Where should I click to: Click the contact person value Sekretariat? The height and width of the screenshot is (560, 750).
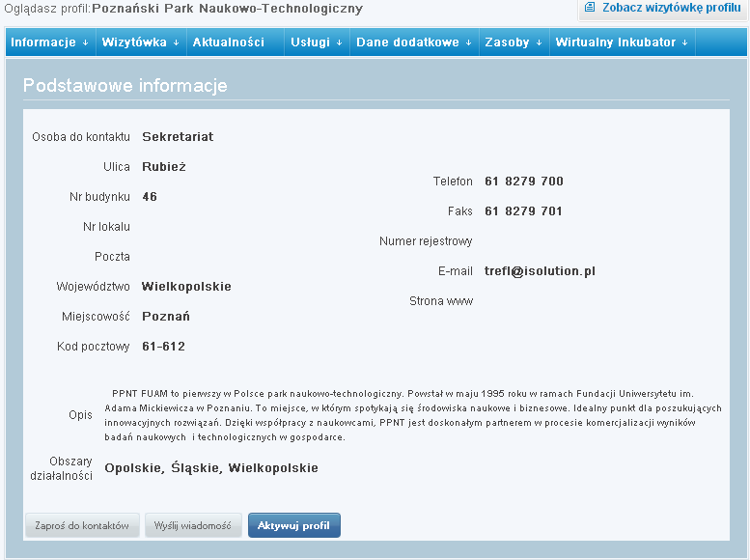[x=178, y=137]
